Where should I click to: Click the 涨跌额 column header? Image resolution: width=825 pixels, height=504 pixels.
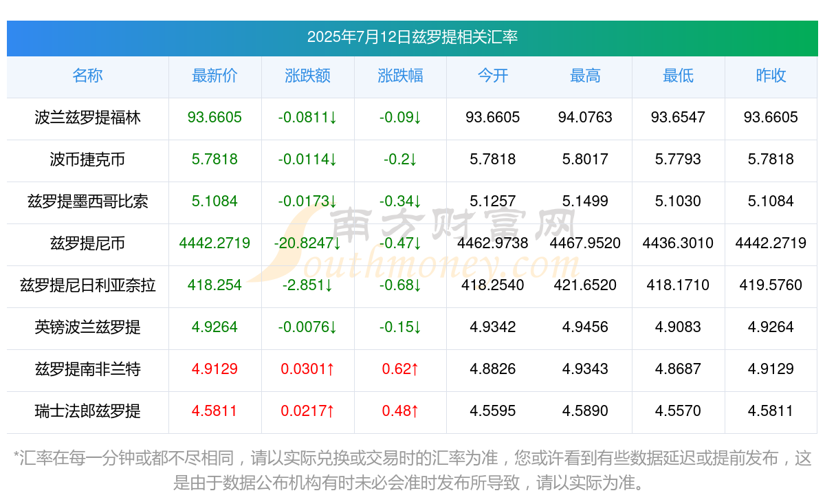[307, 76]
